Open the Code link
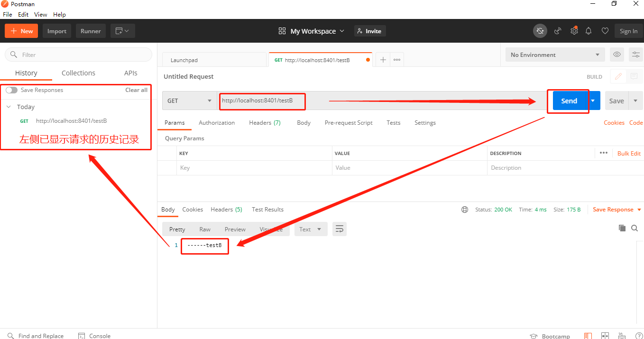Screen dimensions: 644x339 click(636, 122)
